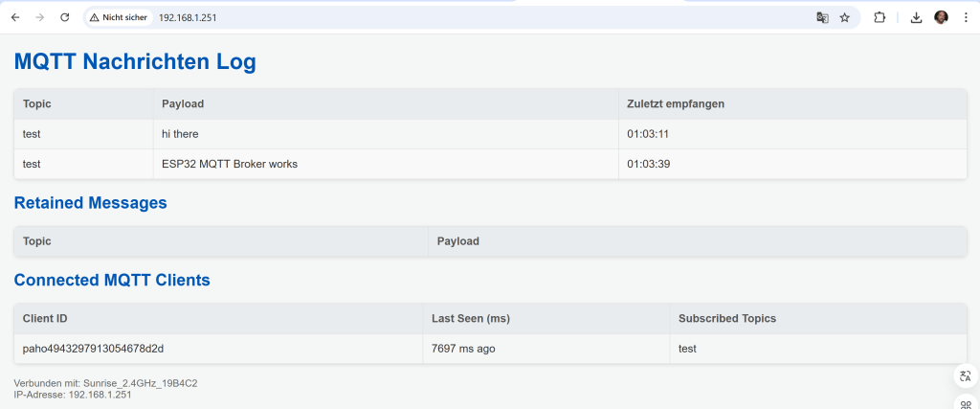980x409 pixels.
Task: Reload the MQTT log page
Action: click(x=65, y=17)
